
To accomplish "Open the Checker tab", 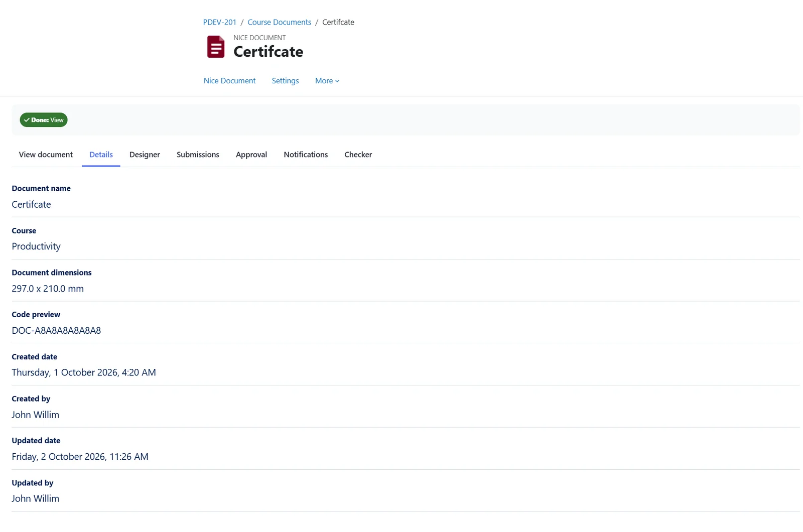I will click(x=358, y=155).
